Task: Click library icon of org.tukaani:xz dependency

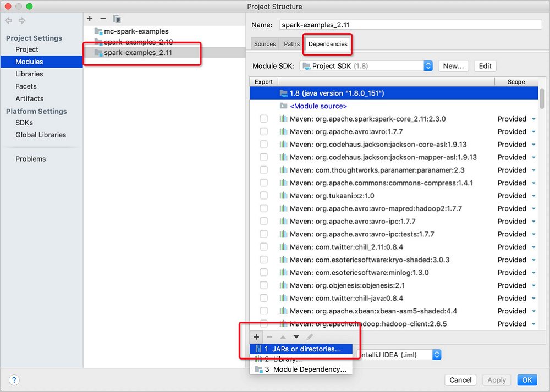Action: pos(283,196)
